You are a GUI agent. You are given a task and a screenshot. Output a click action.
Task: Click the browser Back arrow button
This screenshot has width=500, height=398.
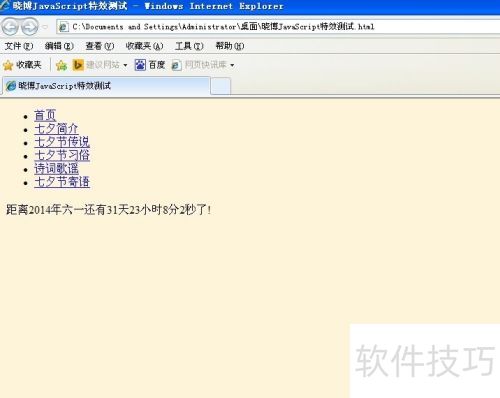click(10, 27)
